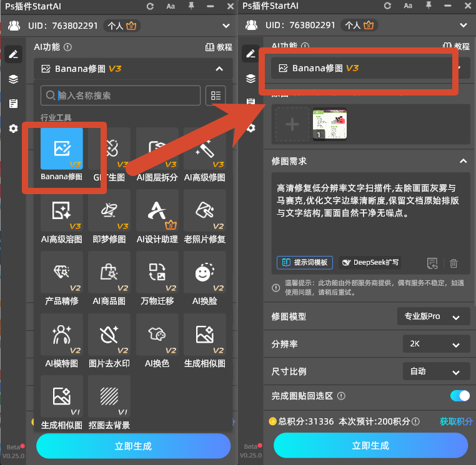The width and height of the screenshot is (476, 465).
Task: Open settings gear in left sidebar
Action: click(x=13, y=129)
